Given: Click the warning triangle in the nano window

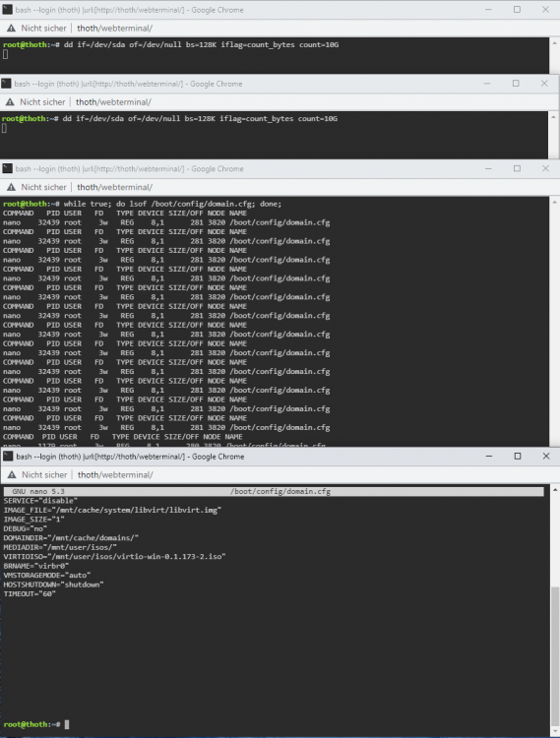Looking at the screenshot, I should pyautogui.click(x=12, y=475).
